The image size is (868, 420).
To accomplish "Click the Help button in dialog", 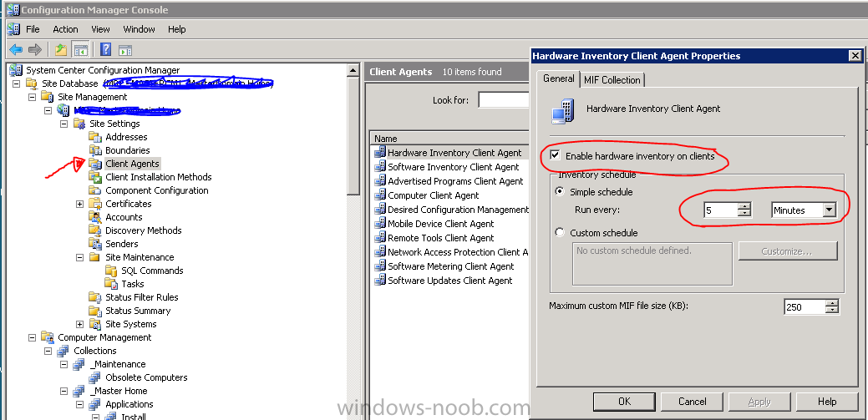I will click(x=827, y=402).
